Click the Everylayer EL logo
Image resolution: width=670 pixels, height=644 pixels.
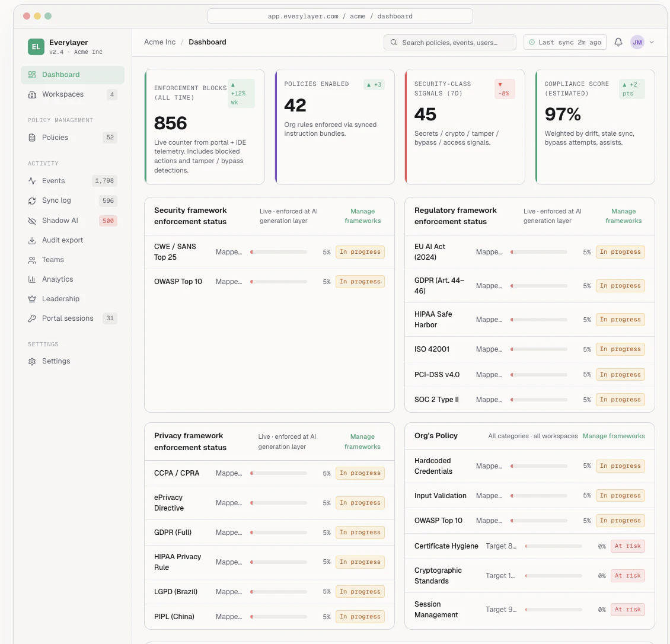[x=36, y=46]
